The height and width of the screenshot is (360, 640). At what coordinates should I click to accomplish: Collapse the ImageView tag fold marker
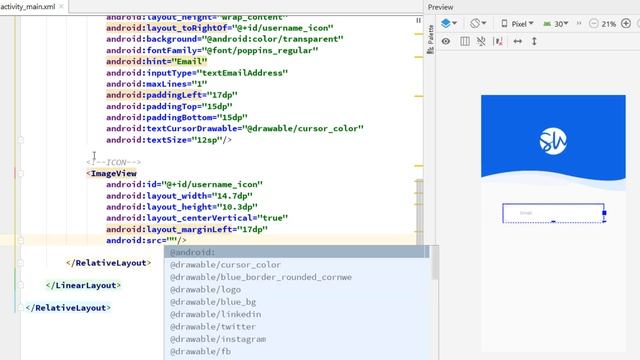20,173
